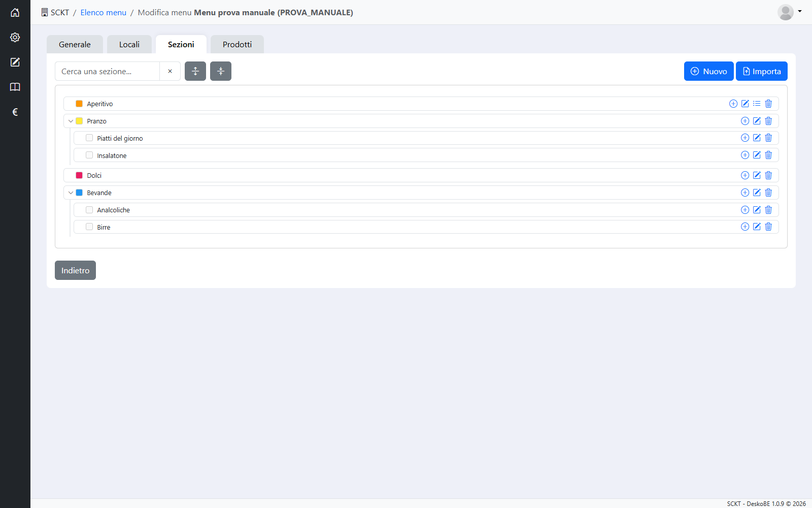Image resolution: width=812 pixels, height=508 pixels.
Task: Edit the Aperitivo section
Action: 745,104
